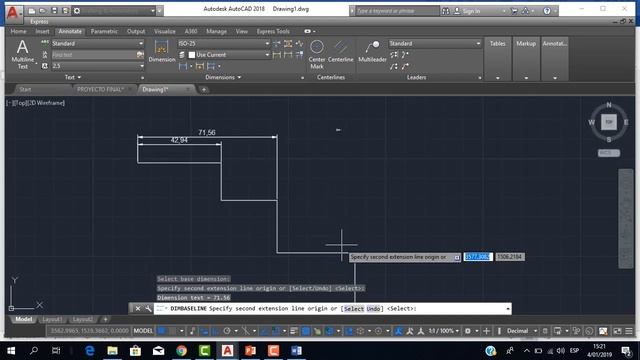The image size is (640, 360).
Task: Open Google Chrome from the taskbar
Action: pyautogui.click(x=181, y=351)
